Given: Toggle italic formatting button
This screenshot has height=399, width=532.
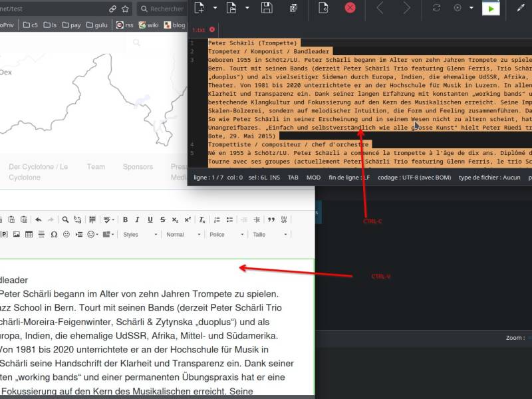Looking at the screenshot, I should pyautogui.click(x=138, y=220).
